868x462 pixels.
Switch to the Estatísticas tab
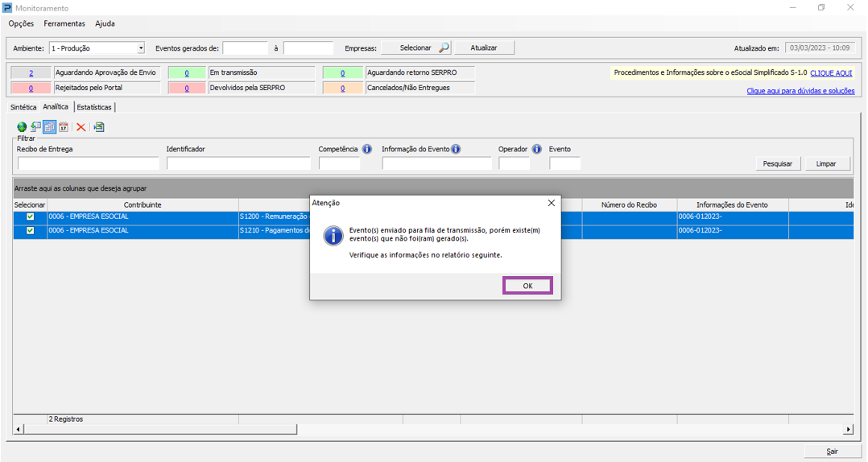click(x=94, y=107)
